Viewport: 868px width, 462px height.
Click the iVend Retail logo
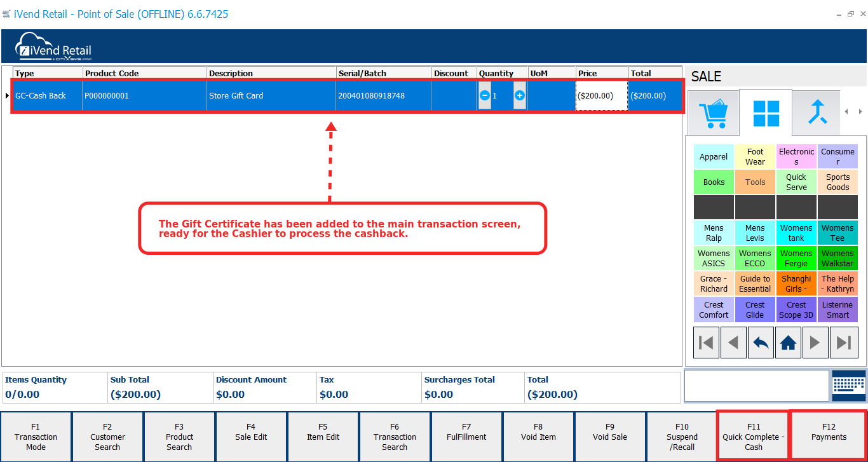point(54,46)
